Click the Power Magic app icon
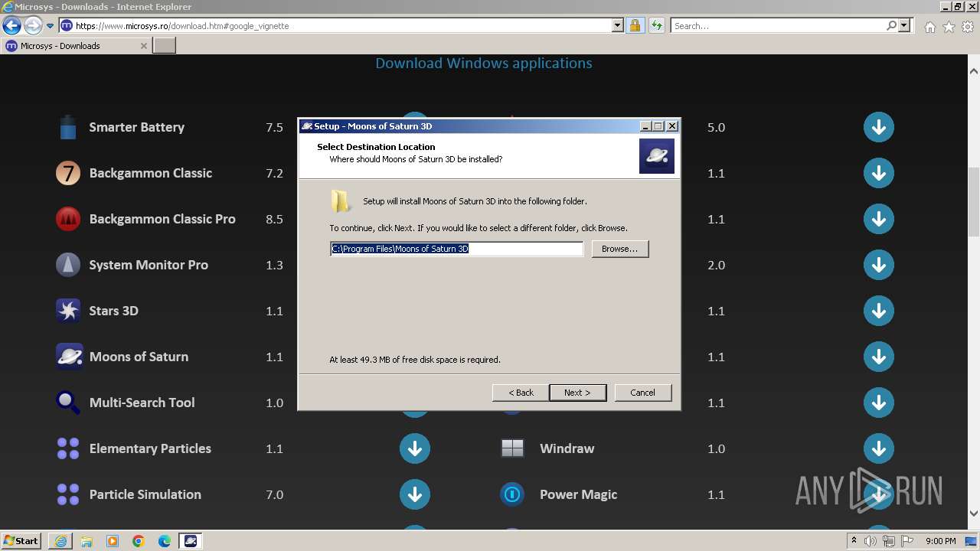Viewport: 980px width, 551px height. [512, 494]
